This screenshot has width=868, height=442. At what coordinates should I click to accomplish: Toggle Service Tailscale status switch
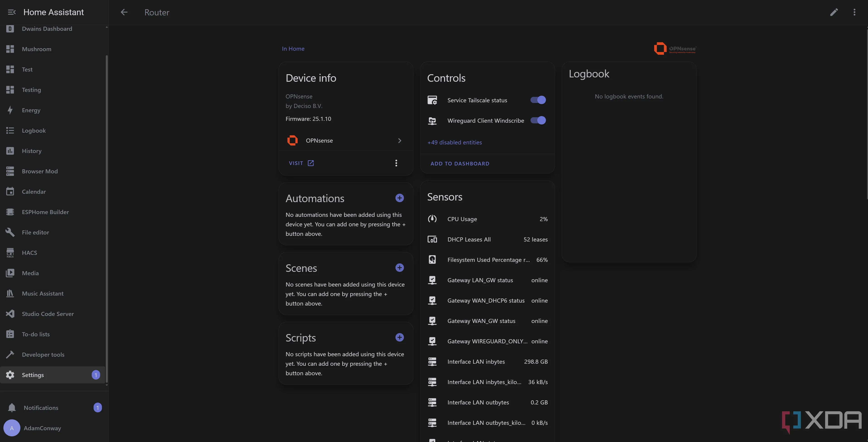pos(538,100)
